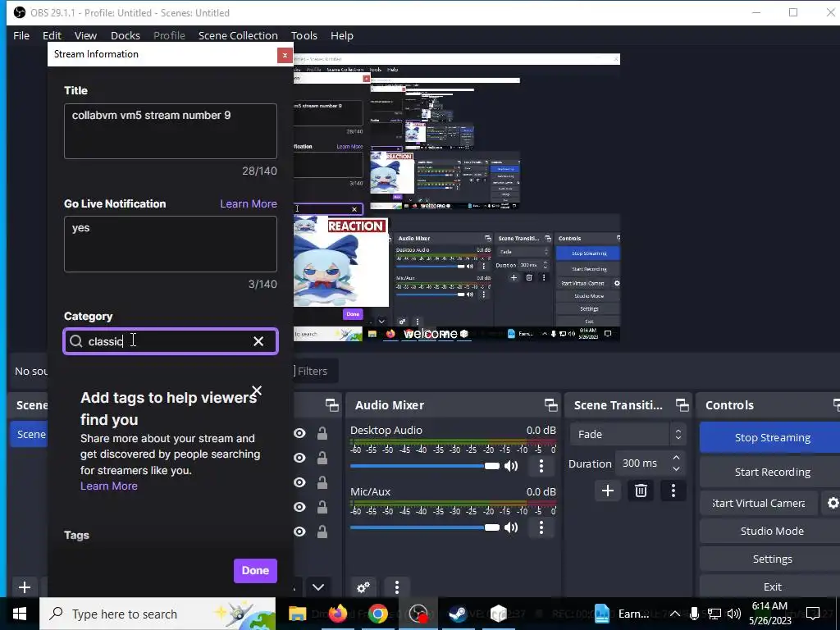Screen dimensions: 840x630
Task: Toggle visibility of topmost source eye
Action: click(x=299, y=433)
